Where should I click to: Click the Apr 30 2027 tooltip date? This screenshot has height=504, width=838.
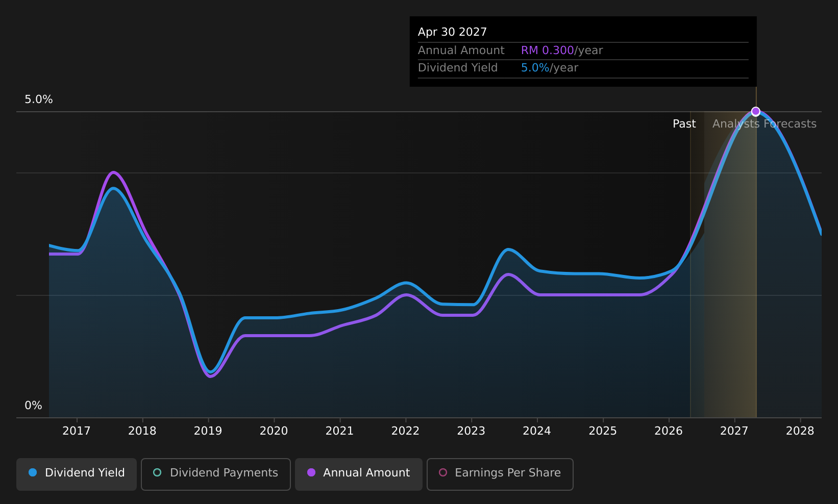coord(452,32)
